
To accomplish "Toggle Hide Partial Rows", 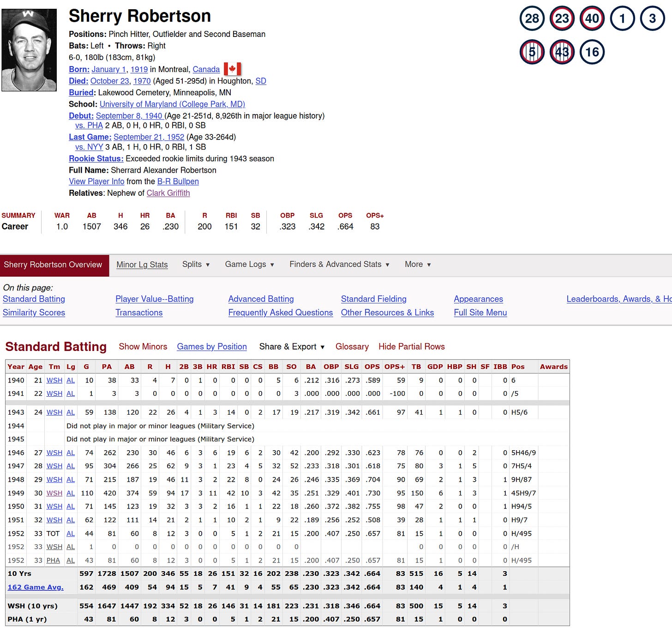I will tap(412, 347).
